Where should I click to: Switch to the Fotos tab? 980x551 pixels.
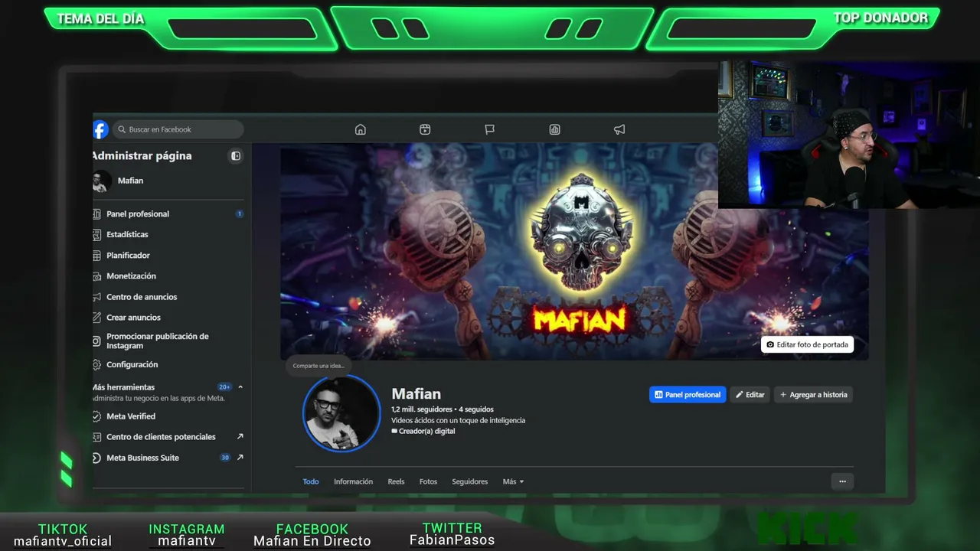tap(428, 481)
